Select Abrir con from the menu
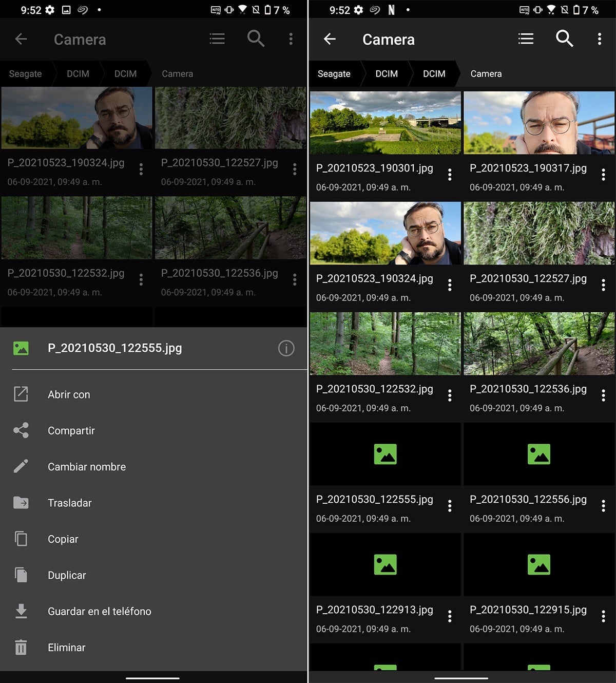616x683 pixels. click(69, 394)
